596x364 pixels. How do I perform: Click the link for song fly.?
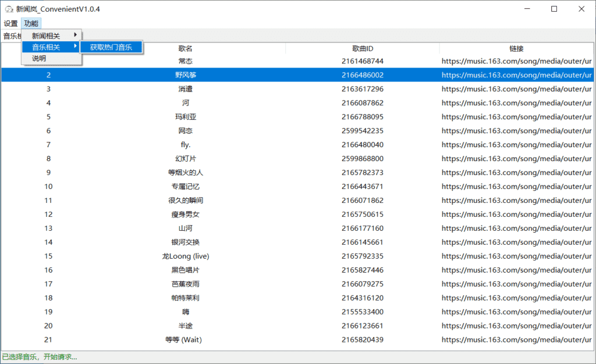point(516,145)
